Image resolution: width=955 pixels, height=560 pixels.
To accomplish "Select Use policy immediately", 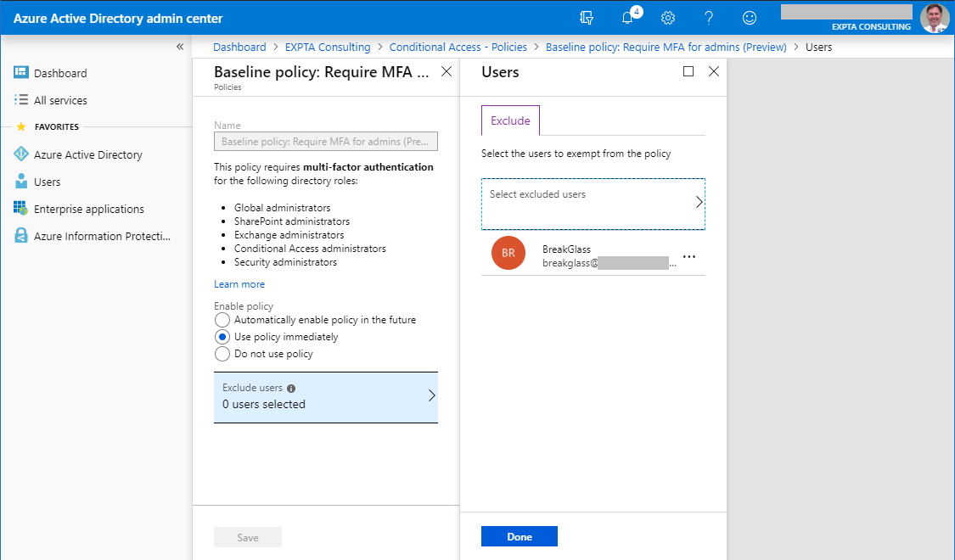I will [222, 337].
